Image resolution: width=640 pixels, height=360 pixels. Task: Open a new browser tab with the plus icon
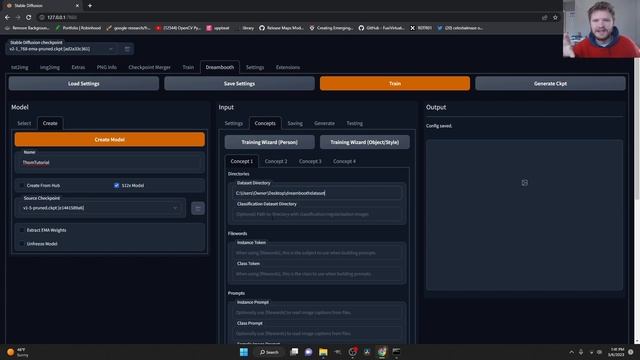pyautogui.click(x=90, y=6)
